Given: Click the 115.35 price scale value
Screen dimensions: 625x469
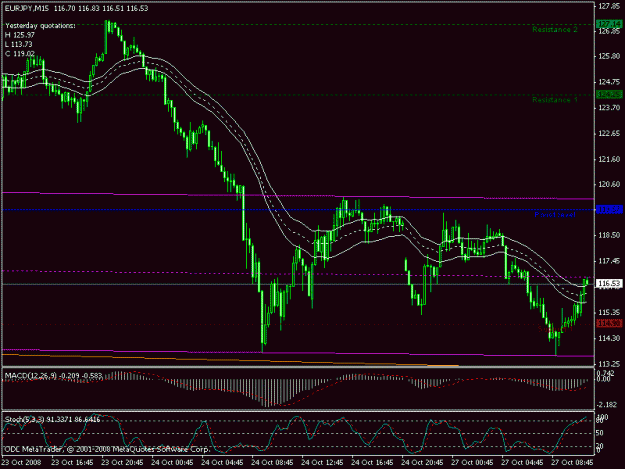Looking at the screenshot, I should pyautogui.click(x=609, y=312).
